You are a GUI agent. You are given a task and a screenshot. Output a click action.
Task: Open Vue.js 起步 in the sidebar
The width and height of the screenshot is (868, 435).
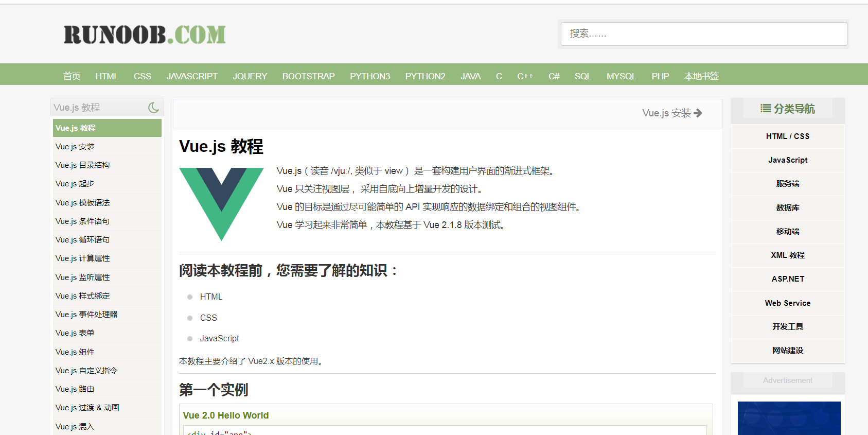point(107,184)
